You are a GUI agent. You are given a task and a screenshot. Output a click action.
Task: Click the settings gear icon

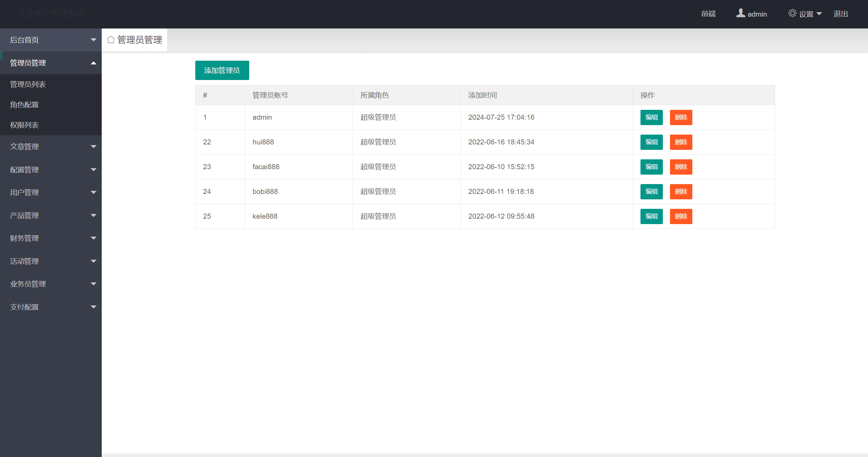point(792,13)
